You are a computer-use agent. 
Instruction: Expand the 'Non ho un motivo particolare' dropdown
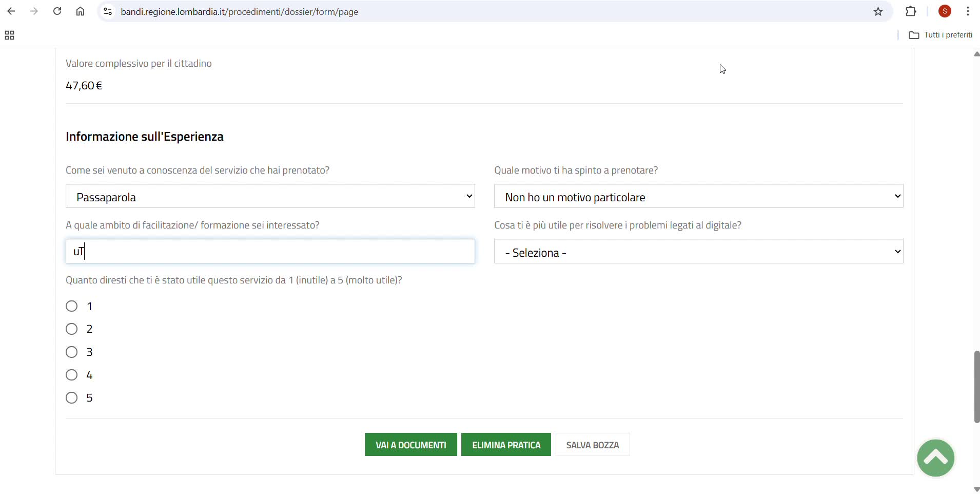pos(698,196)
